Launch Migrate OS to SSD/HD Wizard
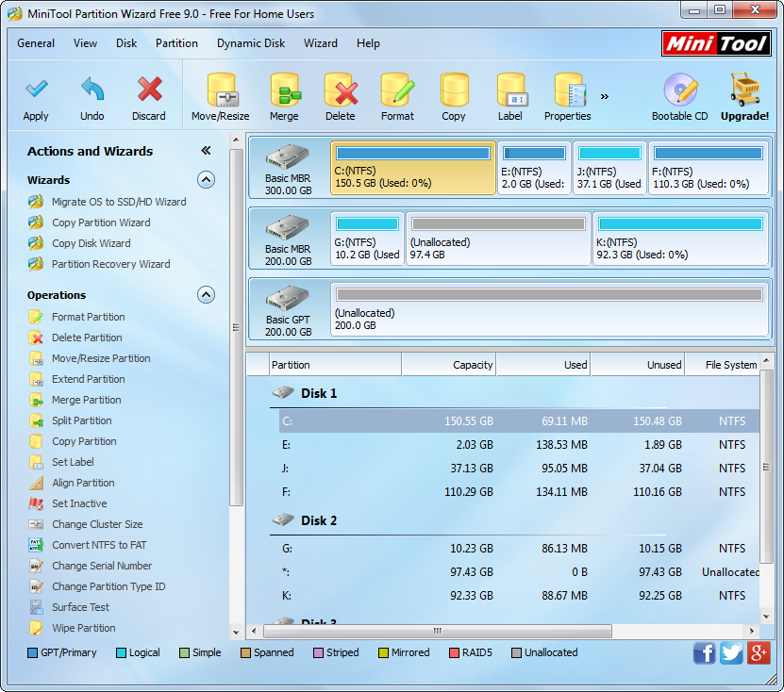This screenshot has width=784, height=692. pos(119,202)
